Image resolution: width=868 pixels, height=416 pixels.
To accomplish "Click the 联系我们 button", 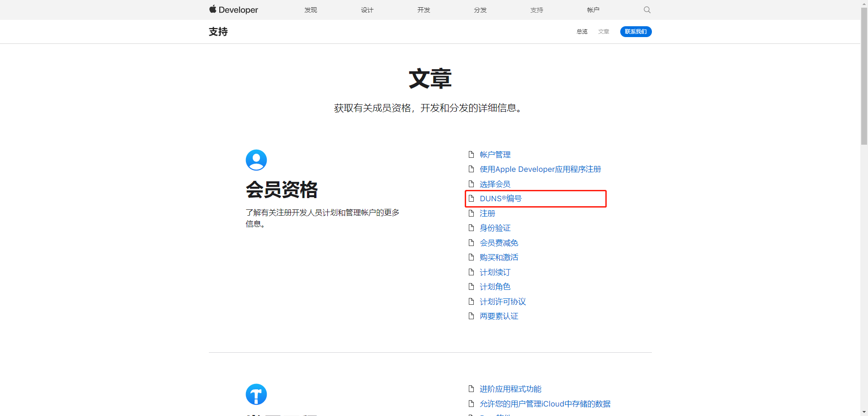I will tap(636, 32).
